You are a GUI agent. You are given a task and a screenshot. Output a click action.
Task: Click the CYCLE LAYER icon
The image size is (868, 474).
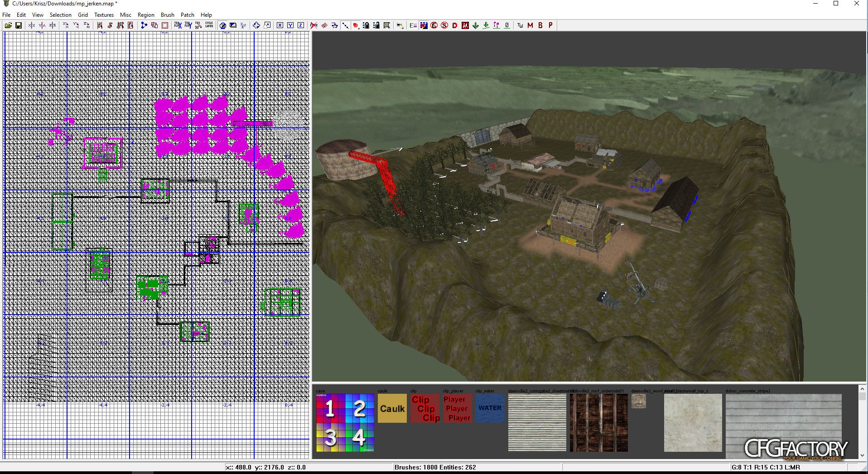(x=209, y=25)
